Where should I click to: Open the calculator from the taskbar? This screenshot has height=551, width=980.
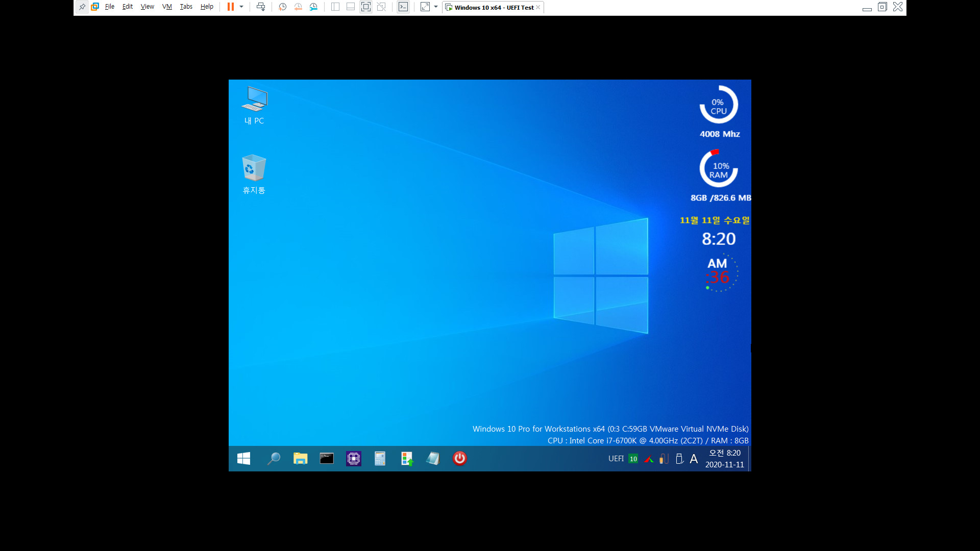tap(380, 459)
